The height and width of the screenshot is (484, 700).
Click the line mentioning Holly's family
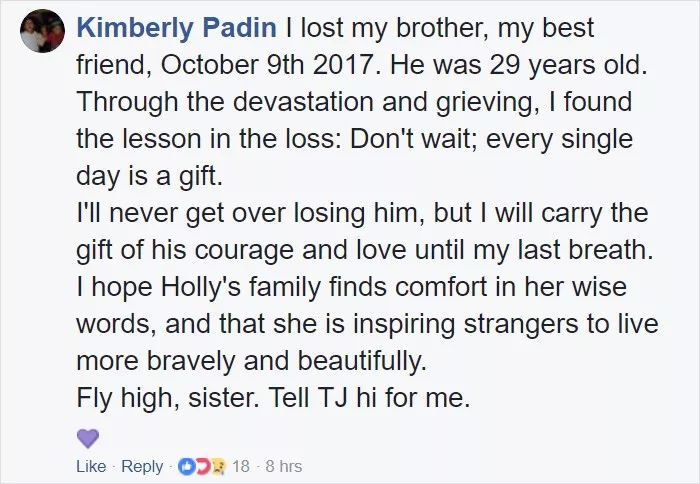point(350,287)
